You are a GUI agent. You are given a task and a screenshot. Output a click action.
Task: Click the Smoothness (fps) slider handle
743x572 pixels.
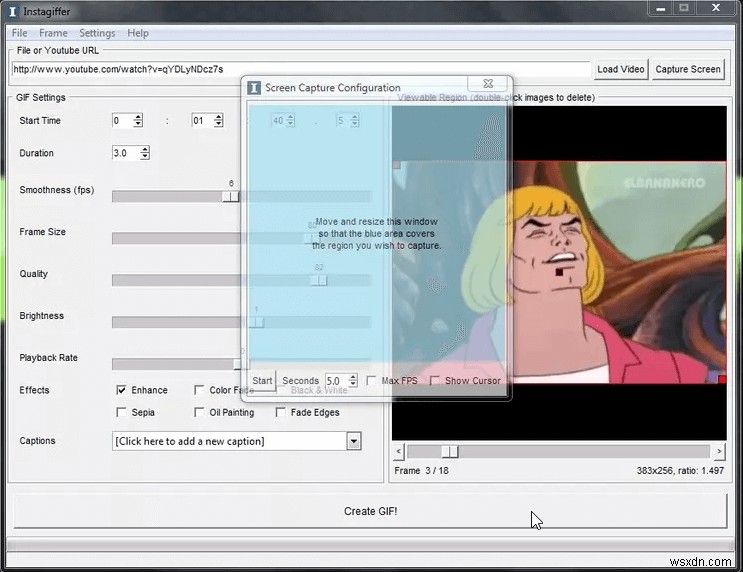pyautogui.click(x=230, y=196)
